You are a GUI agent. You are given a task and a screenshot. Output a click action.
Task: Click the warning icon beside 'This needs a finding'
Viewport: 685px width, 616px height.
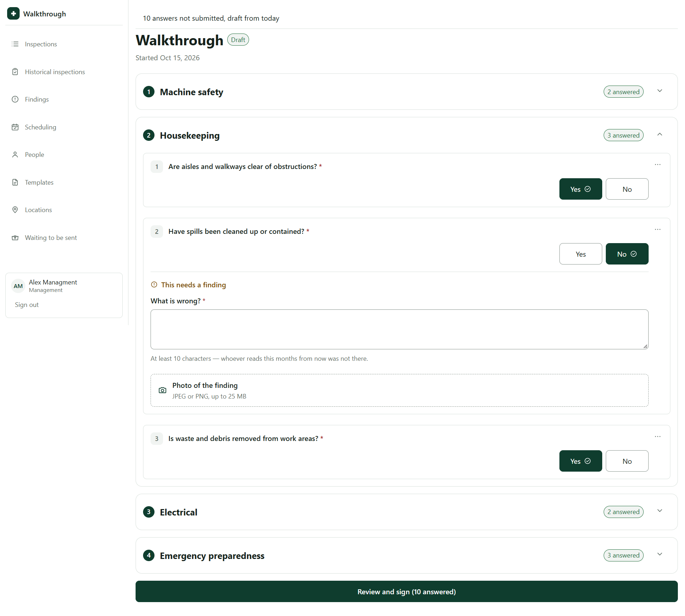click(154, 284)
